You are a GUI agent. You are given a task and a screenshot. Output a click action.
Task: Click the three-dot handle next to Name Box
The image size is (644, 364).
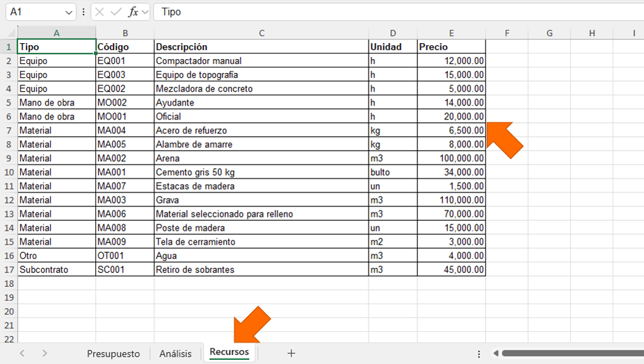click(x=83, y=12)
